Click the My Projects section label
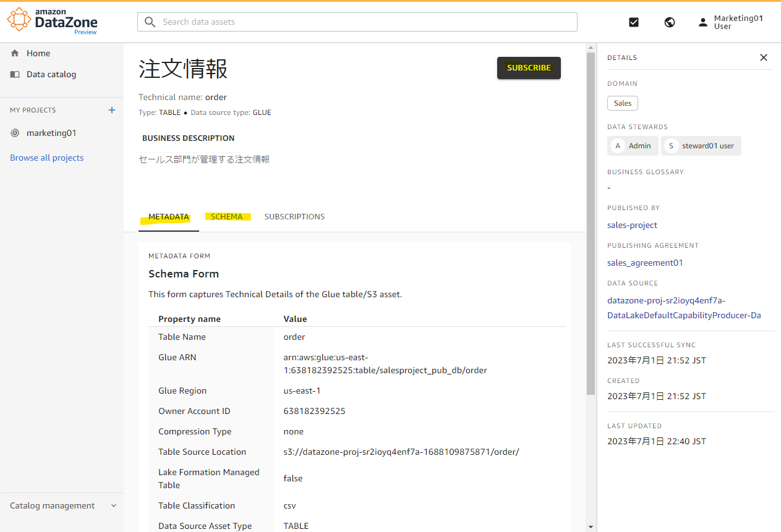Viewport: 781px width, 532px height. tap(33, 110)
